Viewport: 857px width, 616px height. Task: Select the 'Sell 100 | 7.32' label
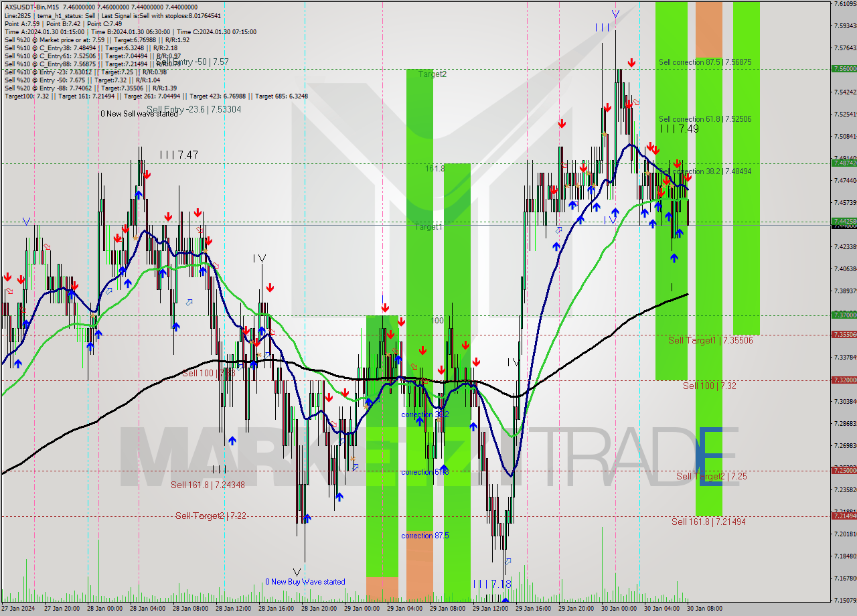click(710, 386)
